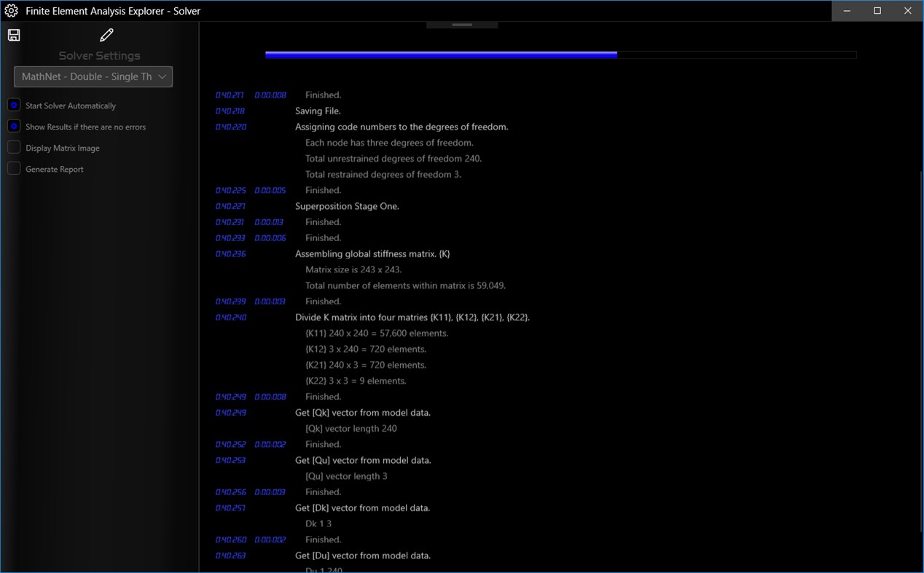Viewport: 924px width, 573px height.
Task: Enable the Display Matrix Image checkbox
Action: click(13, 148)
